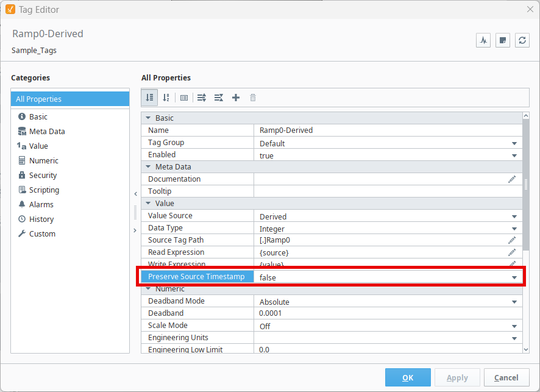Click the collapse all rows icon
540x392 pixels.
click(219, 98)
